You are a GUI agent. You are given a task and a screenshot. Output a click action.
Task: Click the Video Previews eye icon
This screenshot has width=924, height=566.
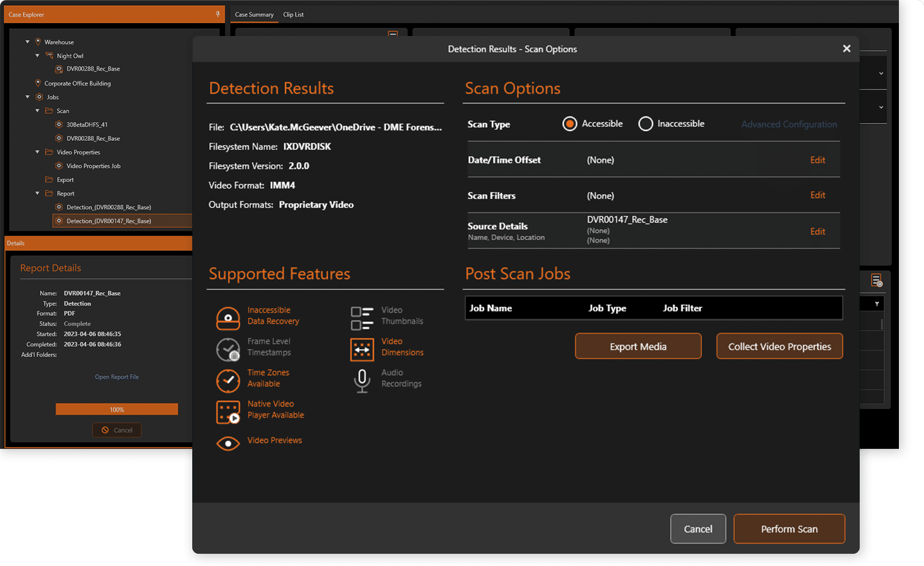[x=228, y=443]
